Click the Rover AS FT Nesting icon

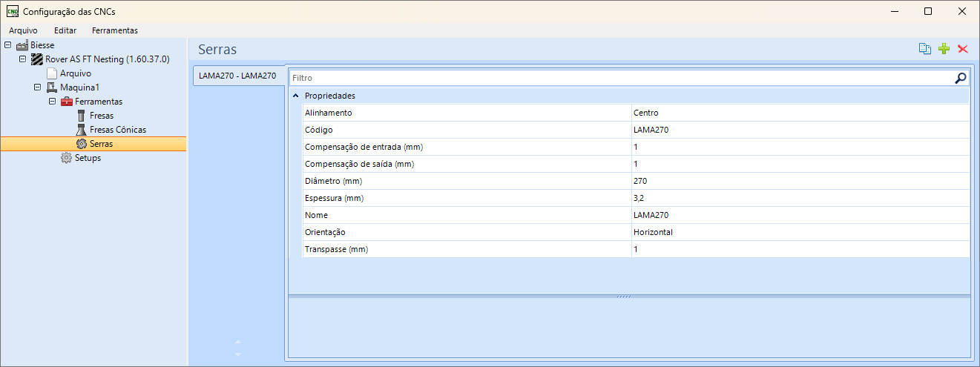(x=36, y=59)
